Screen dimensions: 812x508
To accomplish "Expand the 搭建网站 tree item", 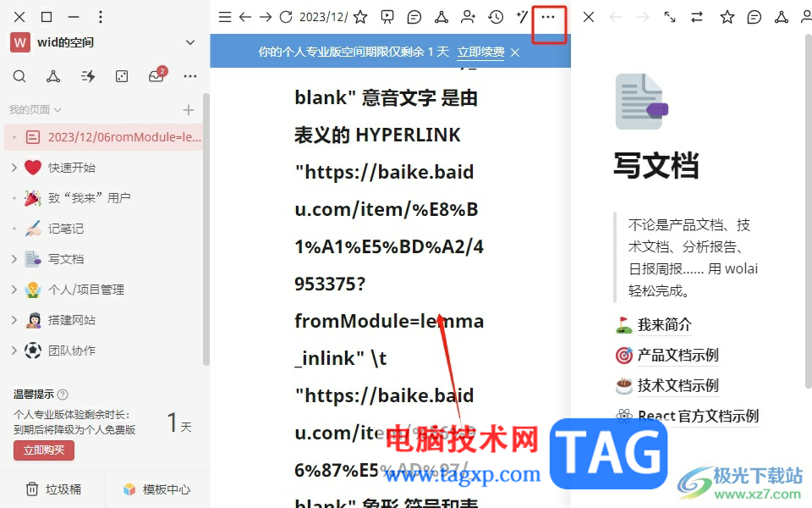I will tap(14, 320).
